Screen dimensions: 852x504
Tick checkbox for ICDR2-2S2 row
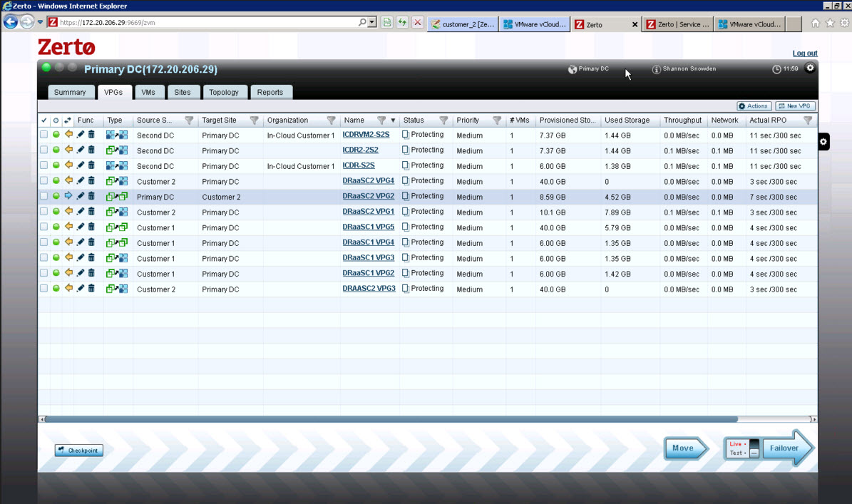click(x=43, y=150)
